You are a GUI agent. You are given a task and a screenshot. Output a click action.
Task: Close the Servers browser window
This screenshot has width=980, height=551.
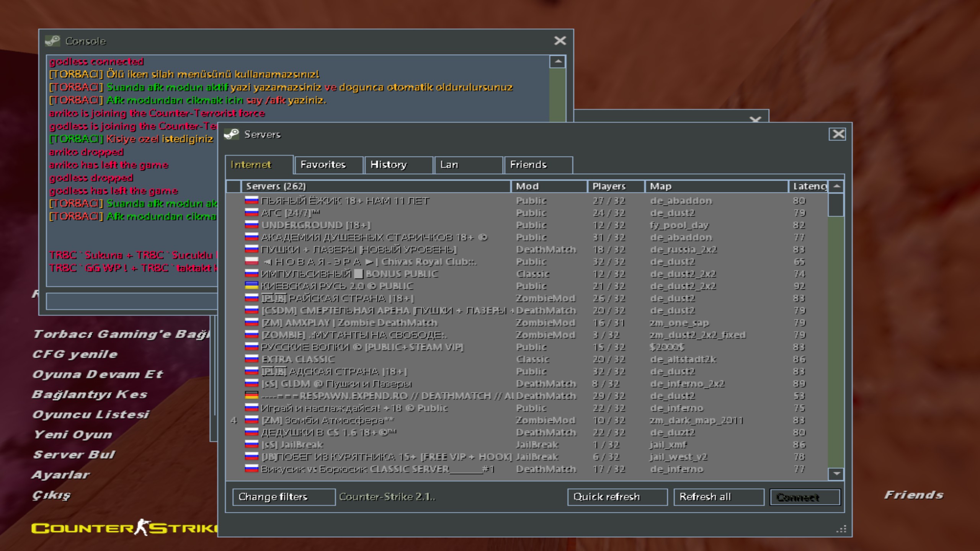(837, 134)
